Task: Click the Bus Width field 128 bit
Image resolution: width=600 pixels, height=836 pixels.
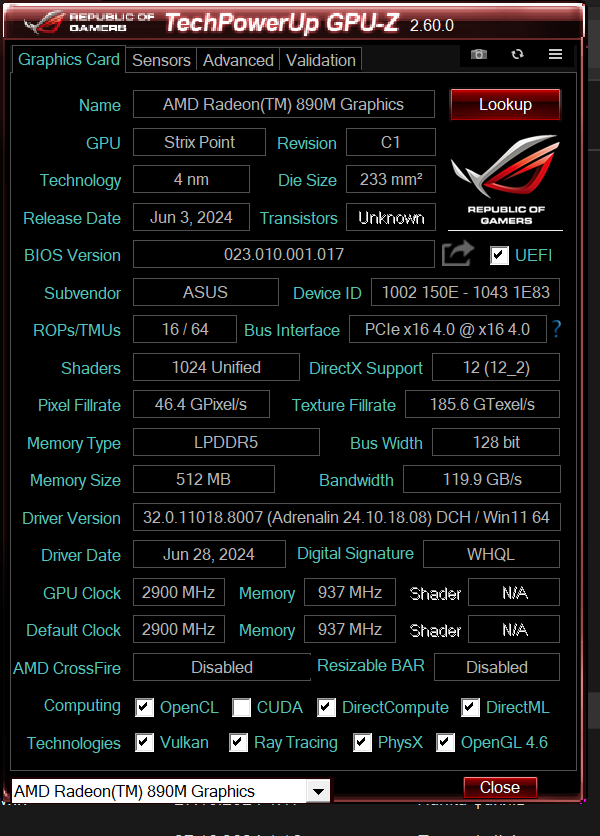Action: [496, 442]
